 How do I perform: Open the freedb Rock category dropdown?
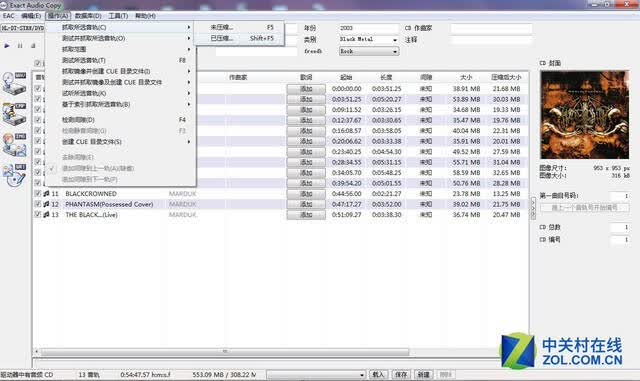tap(395, 51)
